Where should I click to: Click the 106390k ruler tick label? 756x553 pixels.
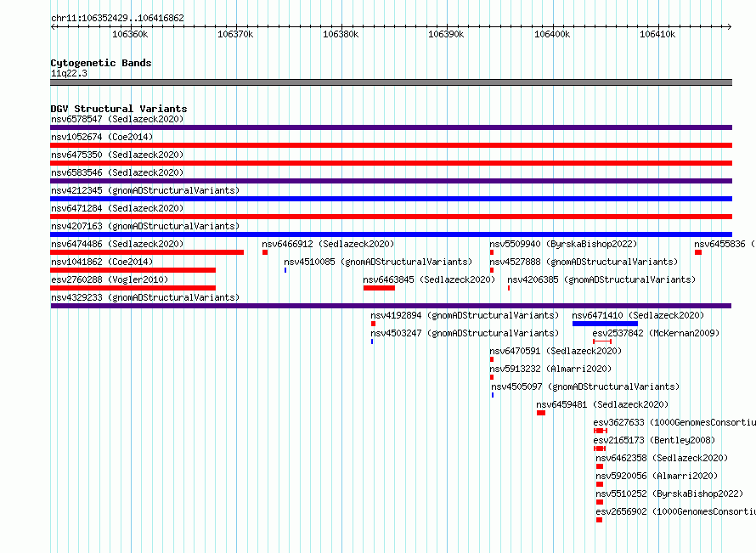pos(446,34)
